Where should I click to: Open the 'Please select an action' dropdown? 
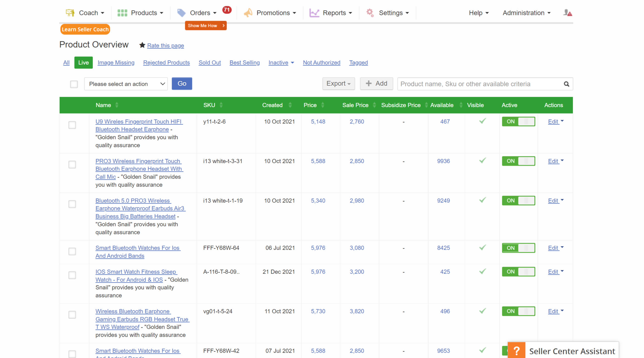tap(126, 84)
